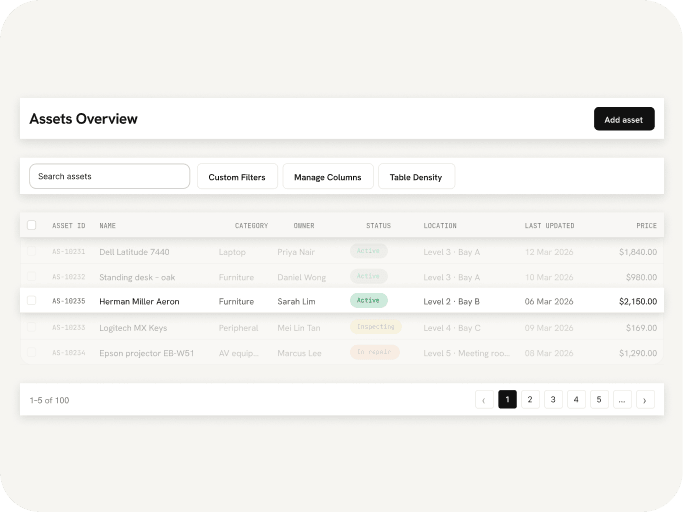Click owner Priya Nair

tap(296, 252)
